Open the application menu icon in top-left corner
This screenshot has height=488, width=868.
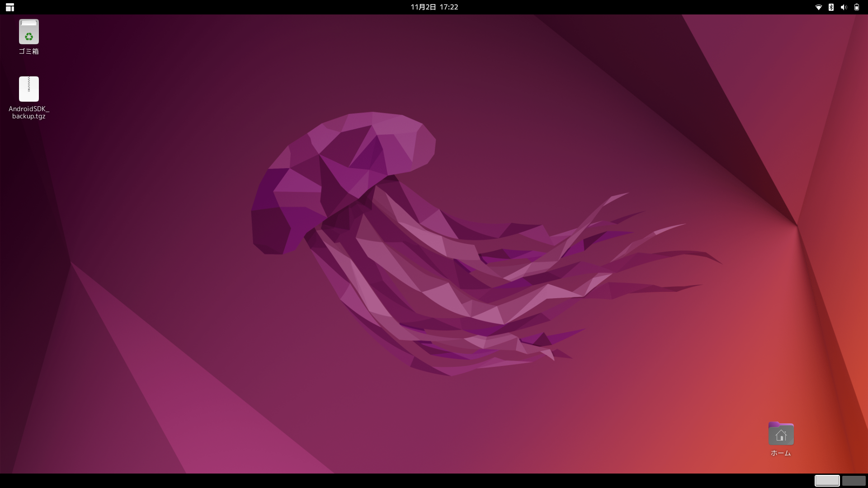9,7
